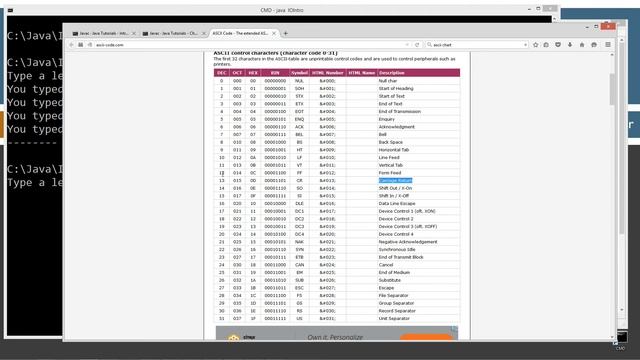This screenshot has height=360, width=640.
Task: Go back using the browser back arrow
Action: point(71,45)
